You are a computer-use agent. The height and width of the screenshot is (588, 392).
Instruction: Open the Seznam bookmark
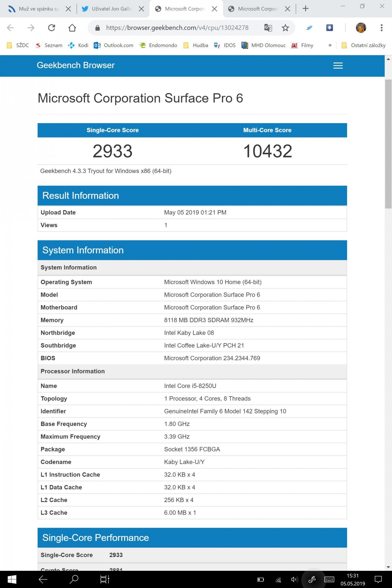coord(49,45)
